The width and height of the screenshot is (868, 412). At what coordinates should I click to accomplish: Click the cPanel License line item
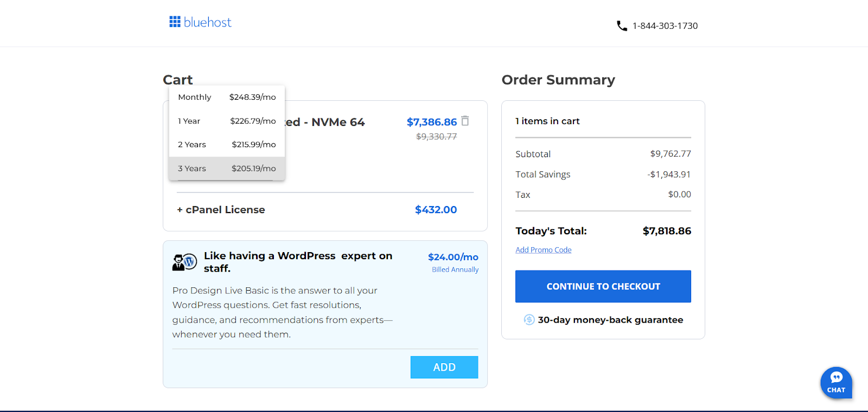(221, 210)
